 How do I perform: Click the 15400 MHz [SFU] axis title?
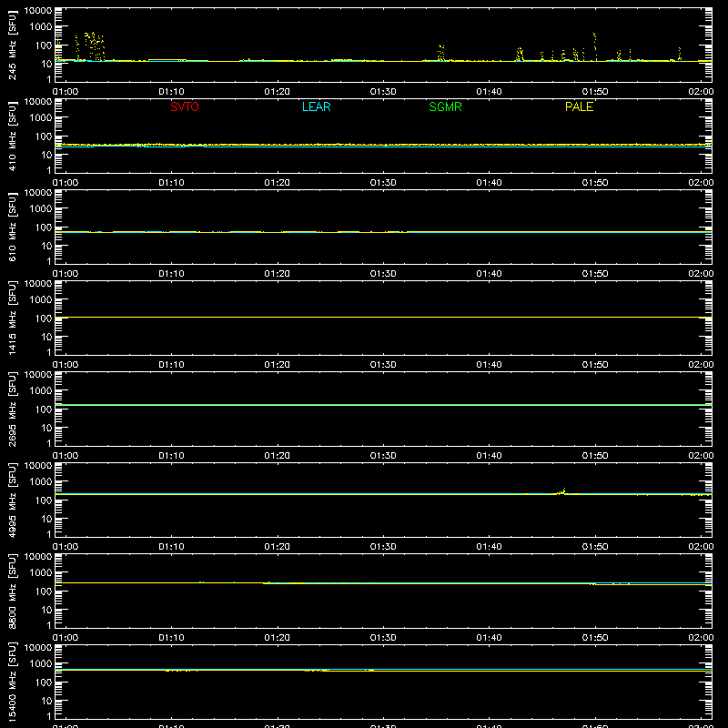(x=12, y=682)
